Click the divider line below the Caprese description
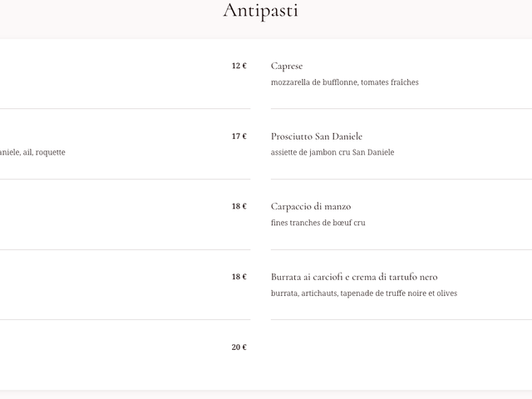 [399, 109]
